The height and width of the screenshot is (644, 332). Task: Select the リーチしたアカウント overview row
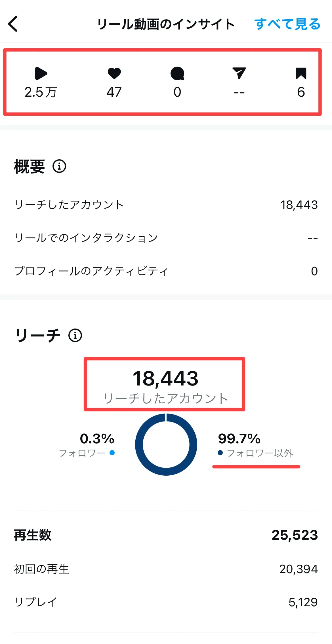[x=166, y=205]
